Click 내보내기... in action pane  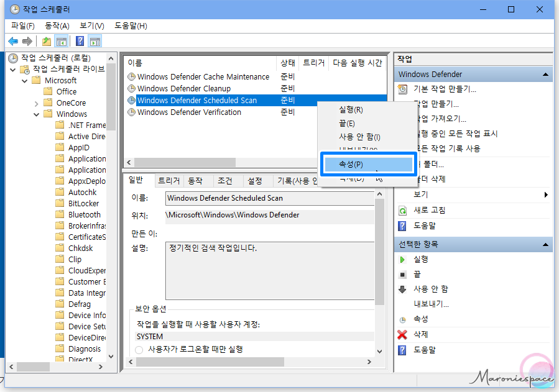click(x=431, y=304)
